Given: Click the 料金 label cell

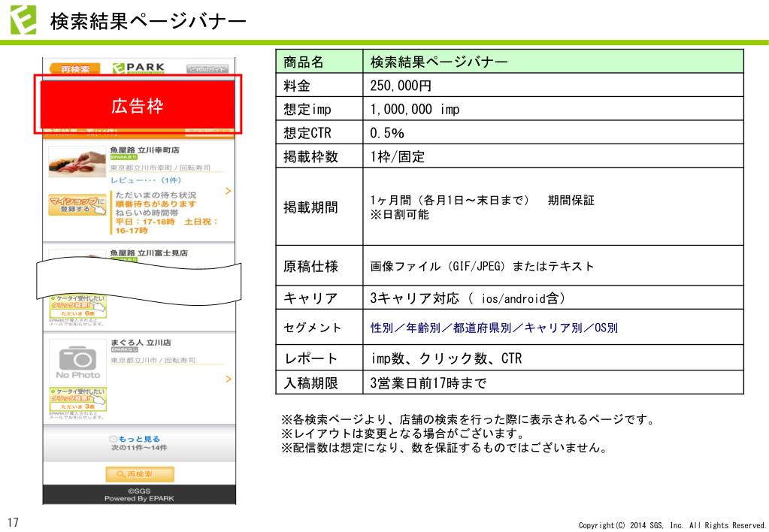Looking at the screenshot, I should coord(319,86).
